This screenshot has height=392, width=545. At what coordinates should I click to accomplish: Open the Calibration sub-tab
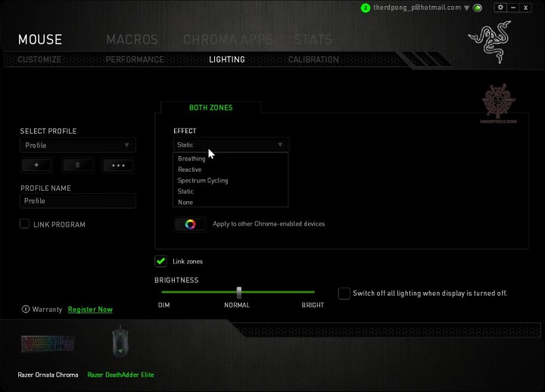tap(313, 60)
